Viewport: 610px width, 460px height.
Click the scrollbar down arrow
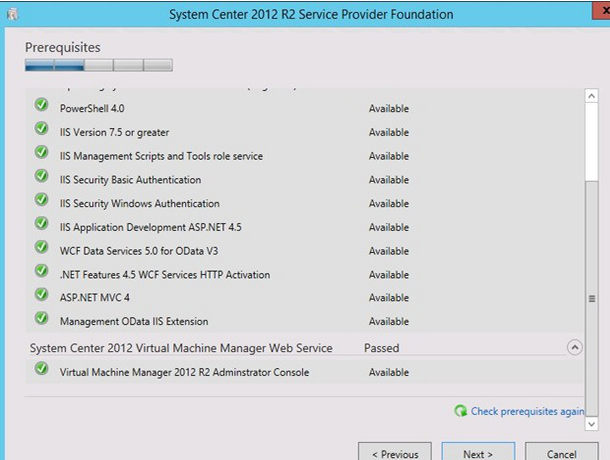(591, 424)
